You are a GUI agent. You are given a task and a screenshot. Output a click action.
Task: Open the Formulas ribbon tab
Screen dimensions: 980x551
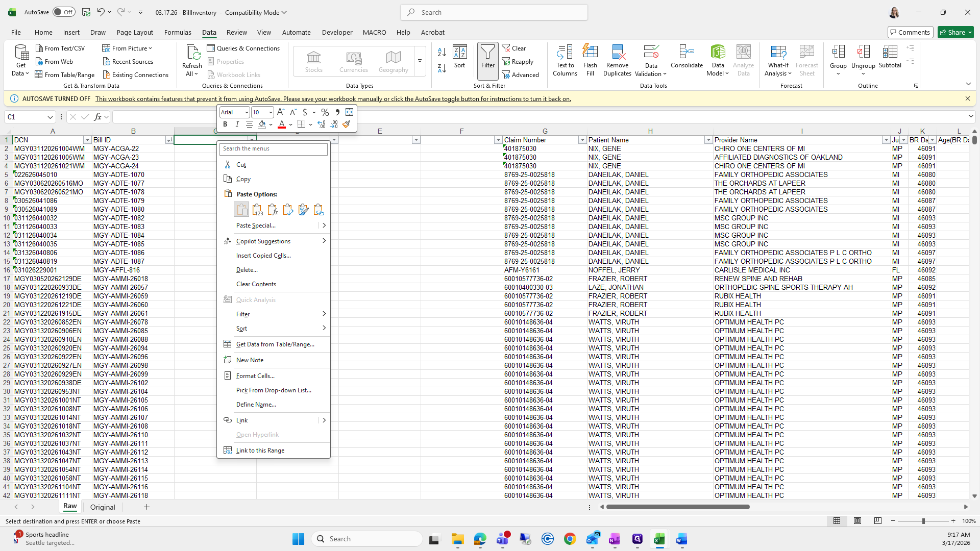(x=178, y=32)
